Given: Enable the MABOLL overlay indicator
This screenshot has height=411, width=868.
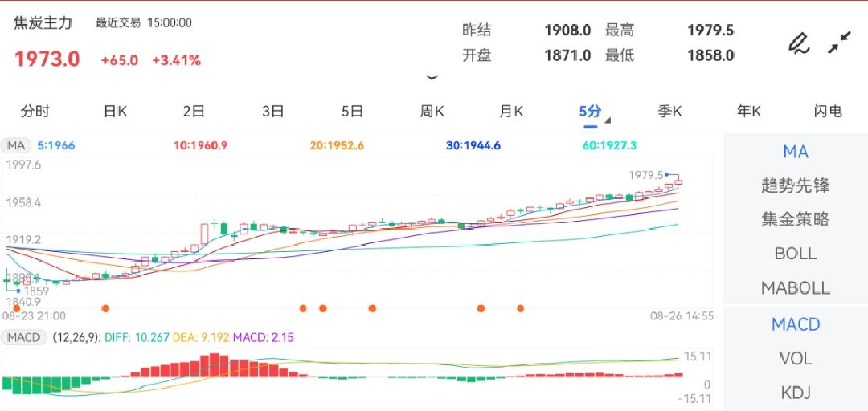Looking at the screenshot, I should (795, 287).
